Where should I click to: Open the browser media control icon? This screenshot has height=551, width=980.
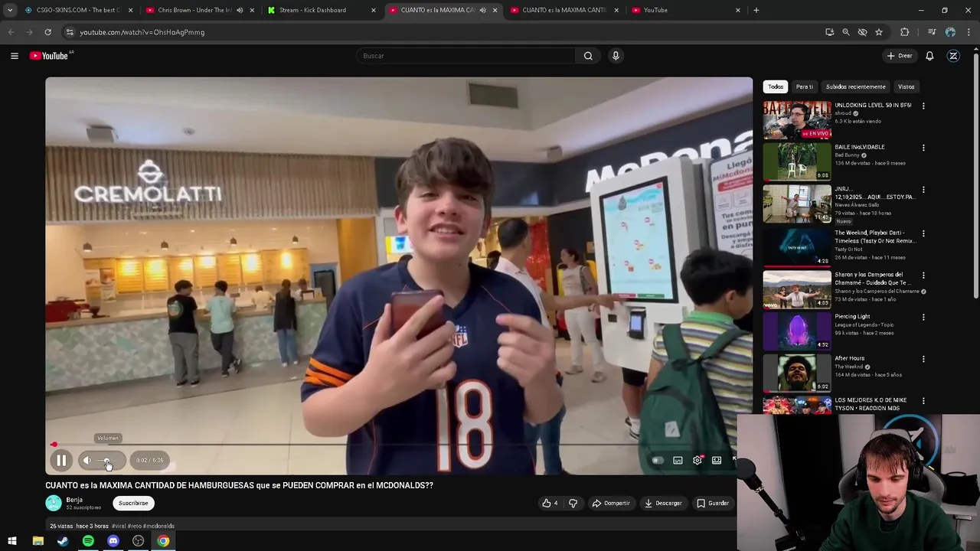click(932, 32)
